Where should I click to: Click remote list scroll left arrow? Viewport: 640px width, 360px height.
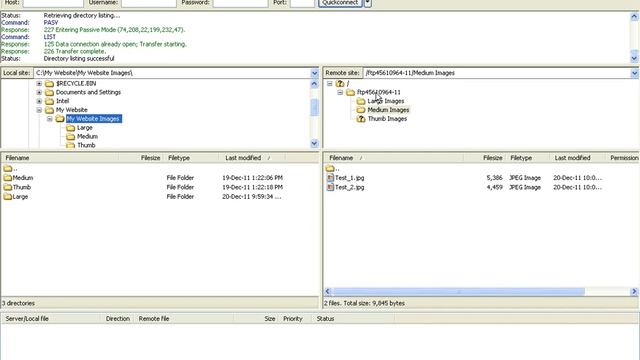pos(328,291)
